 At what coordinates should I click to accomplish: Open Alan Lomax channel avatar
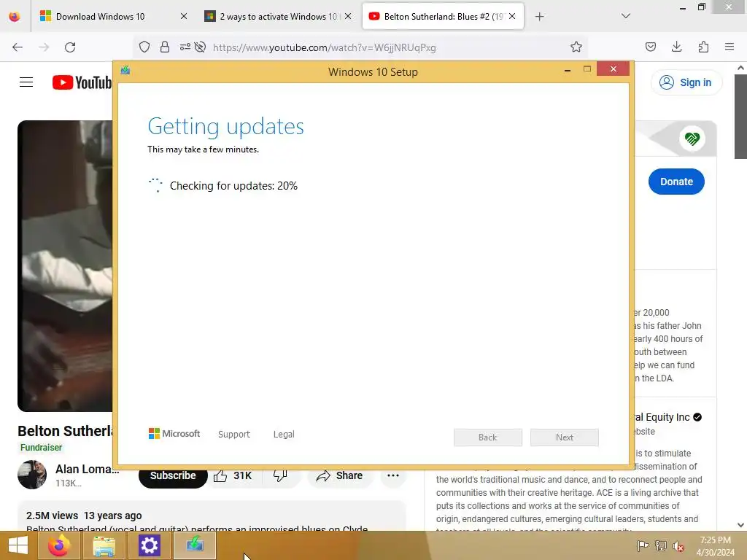click(32, 475)
